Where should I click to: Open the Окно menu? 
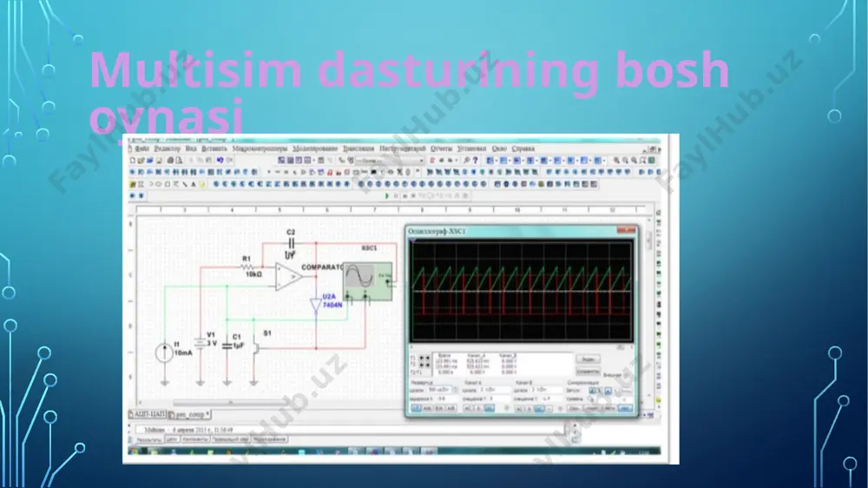[x=499, y=148]
